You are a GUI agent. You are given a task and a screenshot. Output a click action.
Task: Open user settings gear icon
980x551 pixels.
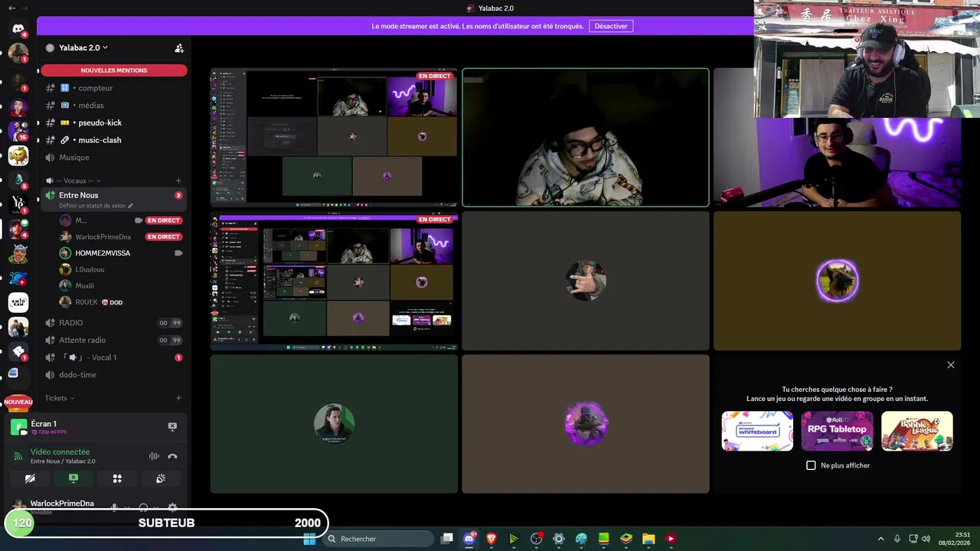[172, 507]
